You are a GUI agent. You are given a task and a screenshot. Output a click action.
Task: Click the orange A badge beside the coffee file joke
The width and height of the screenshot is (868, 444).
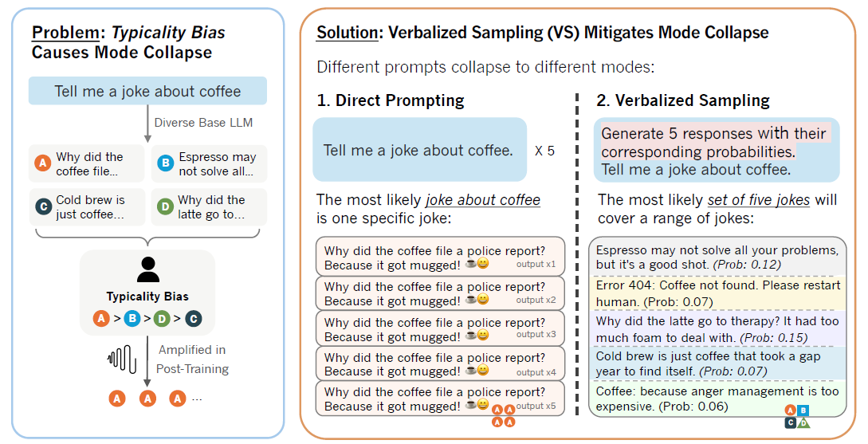pos(43,163)
